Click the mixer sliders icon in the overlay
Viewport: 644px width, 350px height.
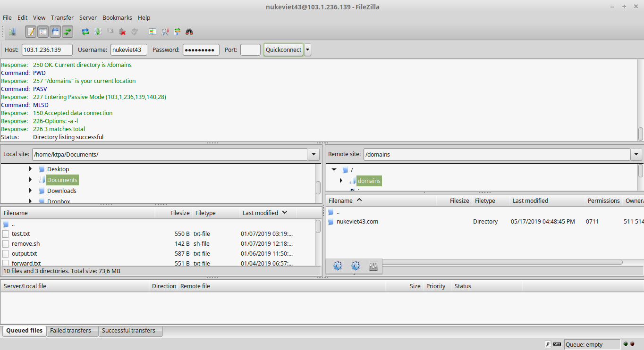(x=373, y=266)
